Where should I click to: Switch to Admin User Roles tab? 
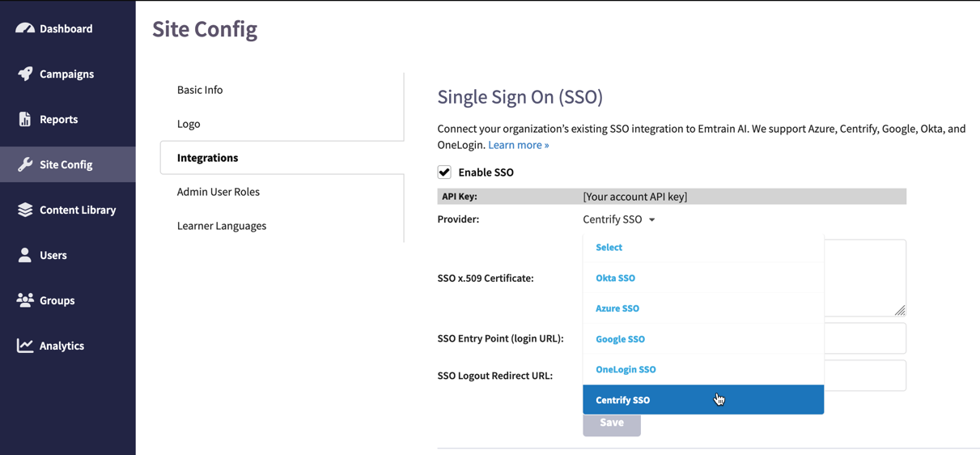pyautogui.click(x=218, y=192)
